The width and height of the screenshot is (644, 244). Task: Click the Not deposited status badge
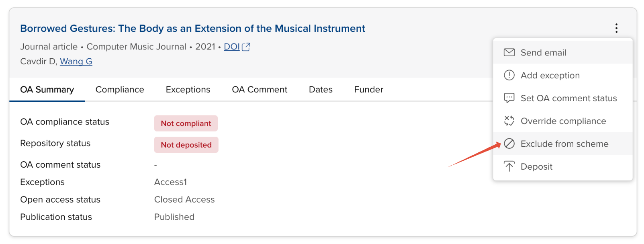(x=186, y=145)
